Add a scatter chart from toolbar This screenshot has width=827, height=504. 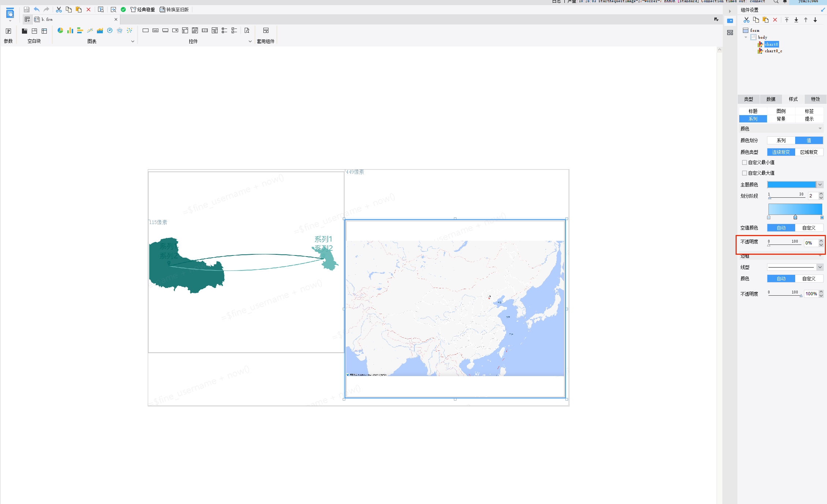click(x=129, y=31)
